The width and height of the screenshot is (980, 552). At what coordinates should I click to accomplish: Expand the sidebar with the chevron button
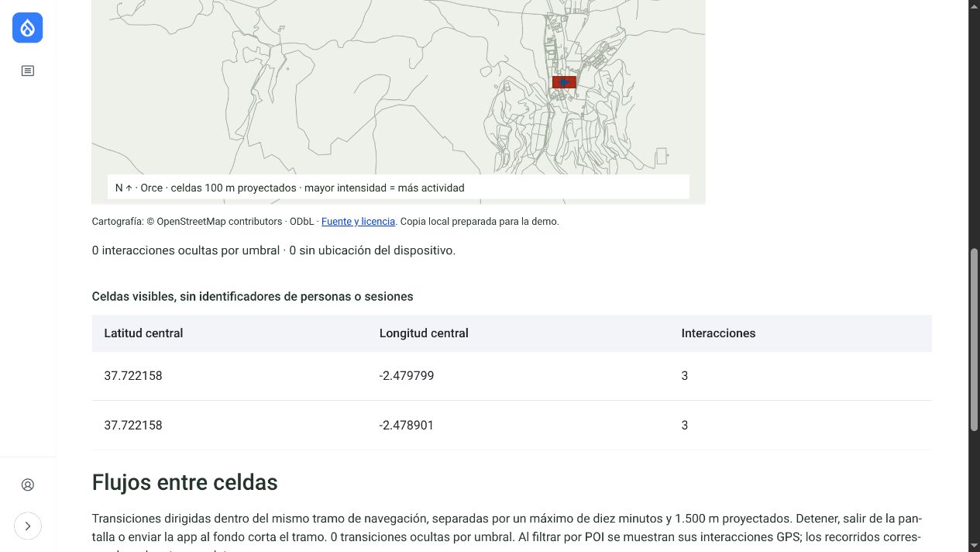(x=28, y=526)
